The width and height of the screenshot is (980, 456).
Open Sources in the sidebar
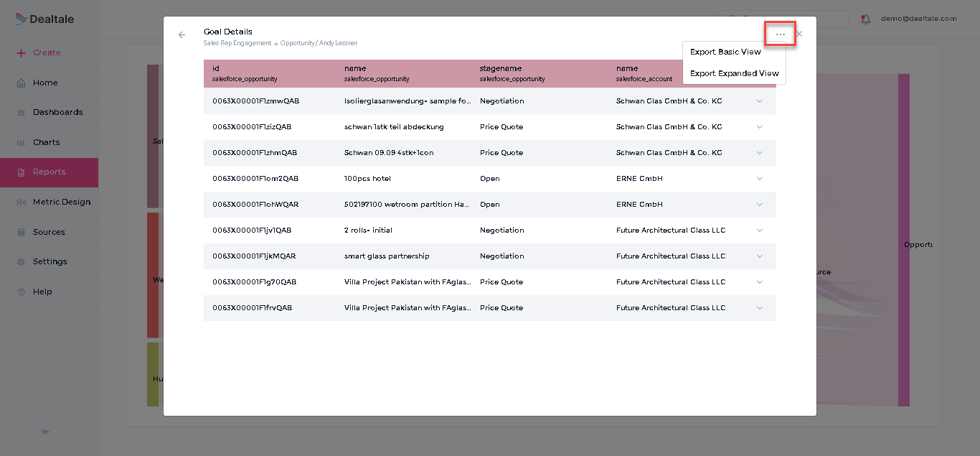[x=49, y=232]
